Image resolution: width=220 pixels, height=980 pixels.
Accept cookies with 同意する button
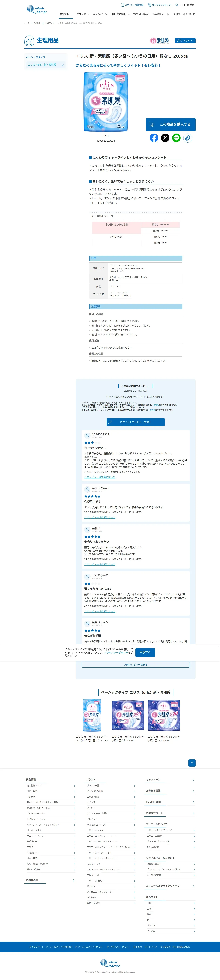[x=145, y=652]
